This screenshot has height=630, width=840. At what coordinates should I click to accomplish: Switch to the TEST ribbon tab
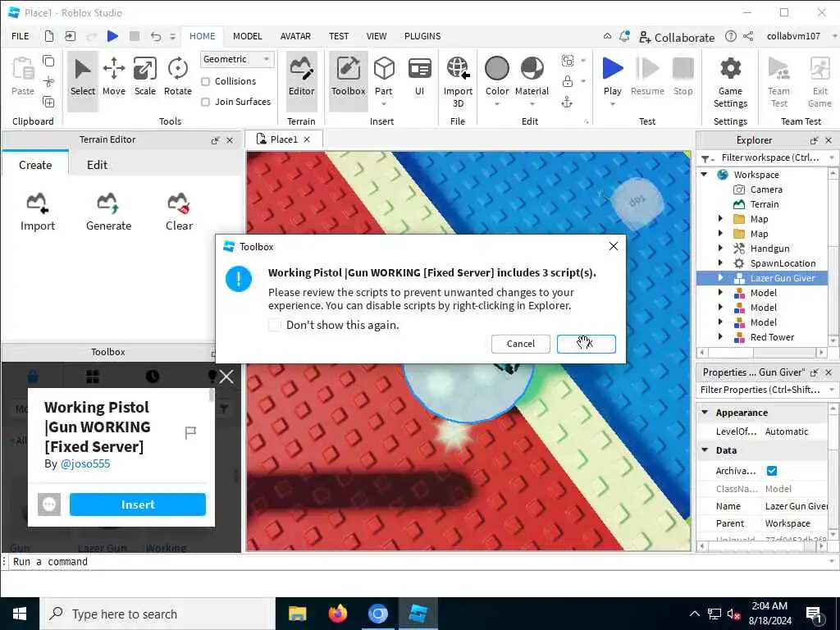(339, 36)
